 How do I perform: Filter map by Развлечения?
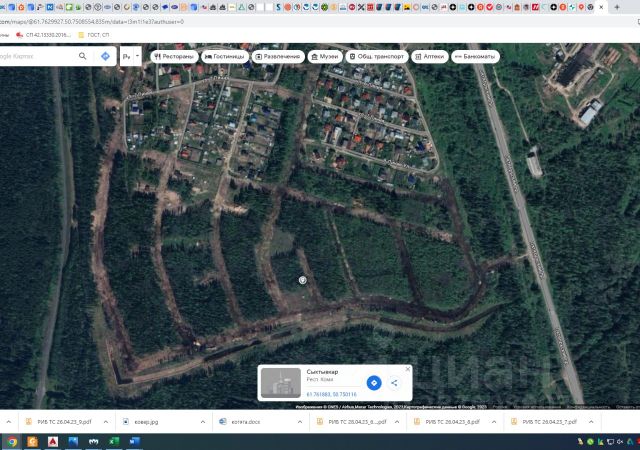[278, 56]
